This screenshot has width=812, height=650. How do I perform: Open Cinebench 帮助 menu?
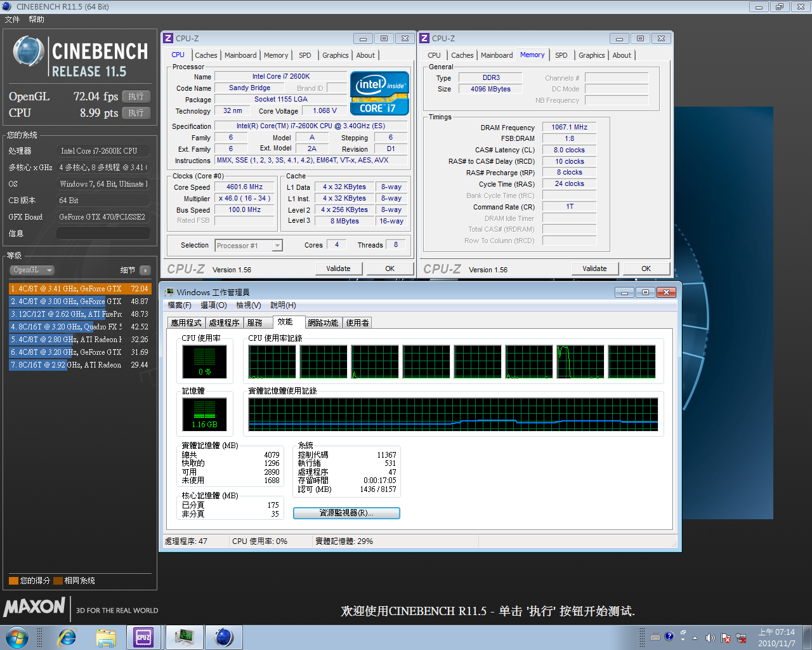click(36, 20)
